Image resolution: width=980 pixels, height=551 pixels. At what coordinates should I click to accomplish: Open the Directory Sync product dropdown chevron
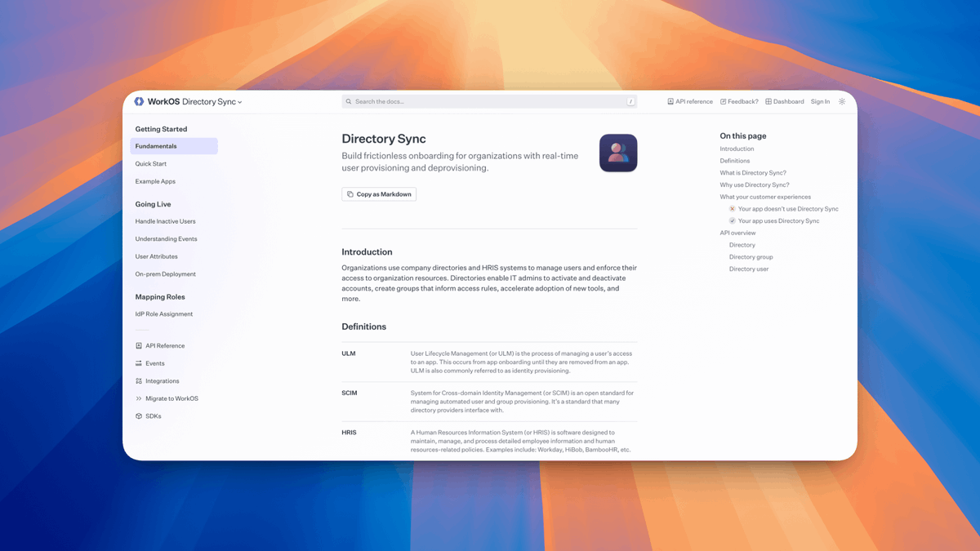coord(239,103)
